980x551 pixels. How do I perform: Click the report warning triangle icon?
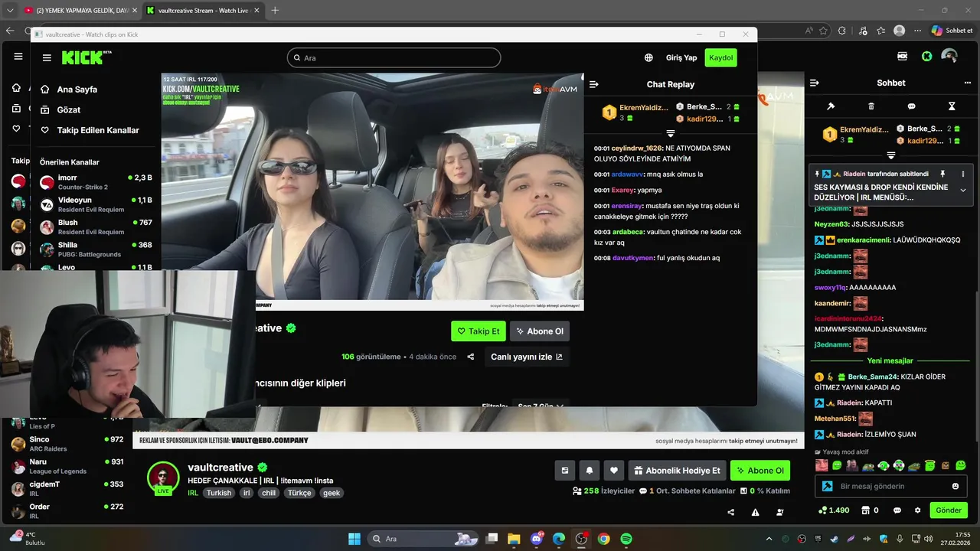[x=755, y=512]
